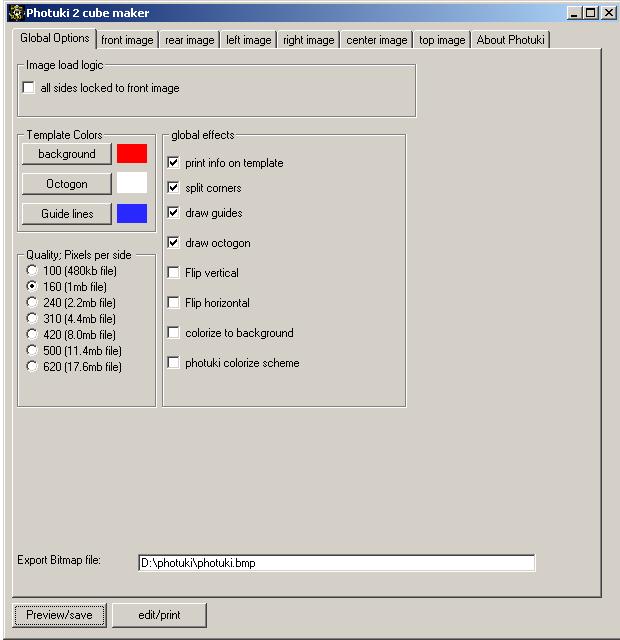Disable the split corners option

[174, 188]
